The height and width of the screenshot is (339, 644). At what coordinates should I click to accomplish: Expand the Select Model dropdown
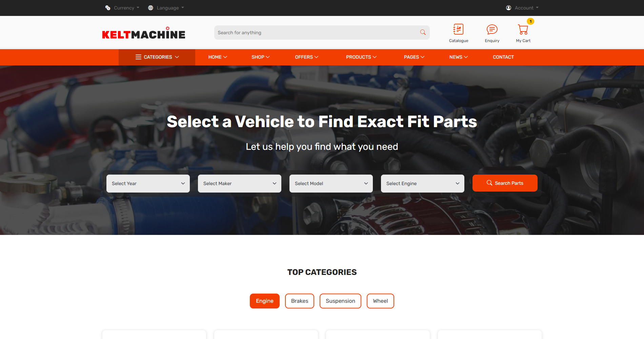click(331, 183)
